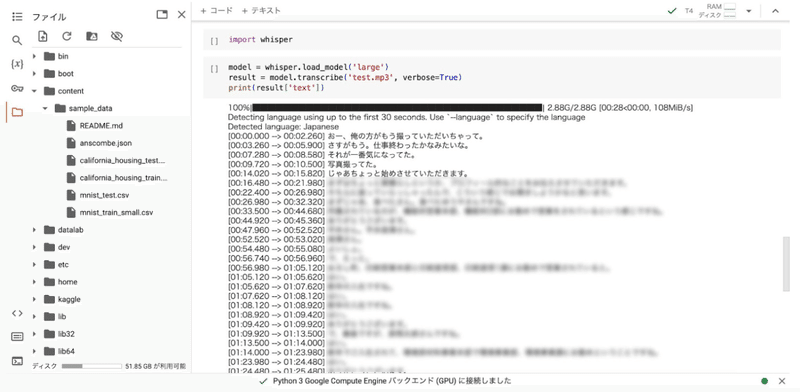This screenshot has height=392, width=800.
Task: Click the ファイル panel title
Action: (49, 17)
